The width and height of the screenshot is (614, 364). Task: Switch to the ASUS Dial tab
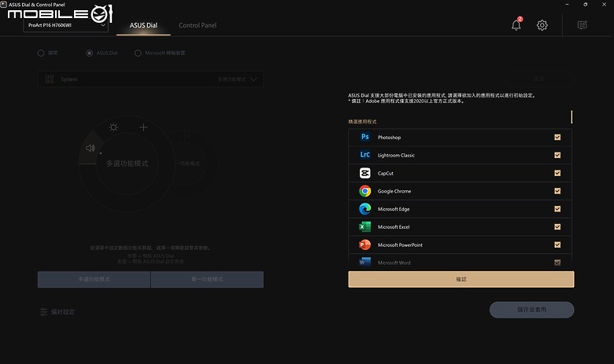[143, 25]
